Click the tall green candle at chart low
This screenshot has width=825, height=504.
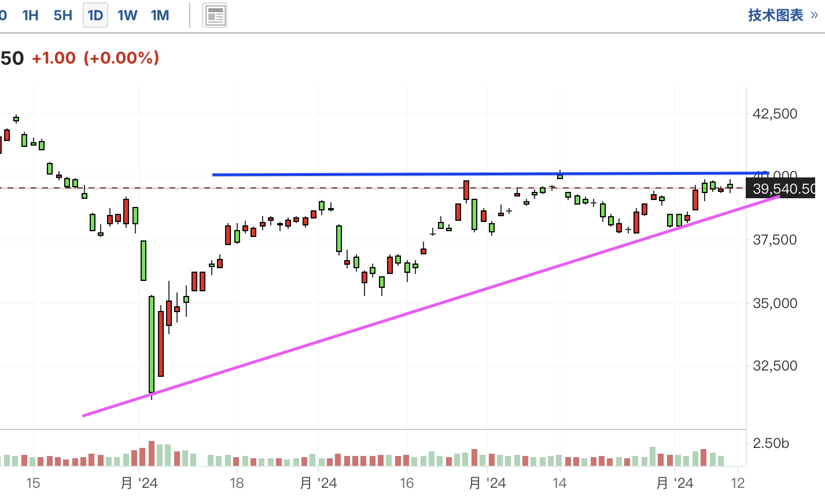point(152,344)
